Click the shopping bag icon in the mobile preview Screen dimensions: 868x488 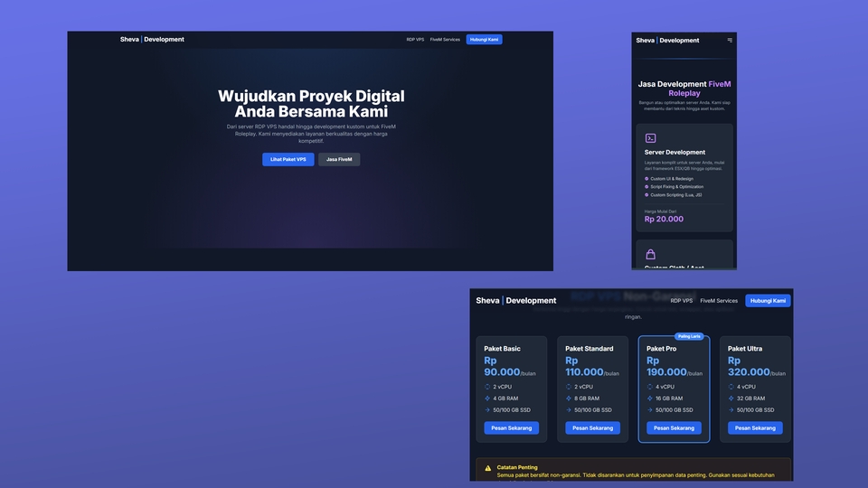point(650,255)
